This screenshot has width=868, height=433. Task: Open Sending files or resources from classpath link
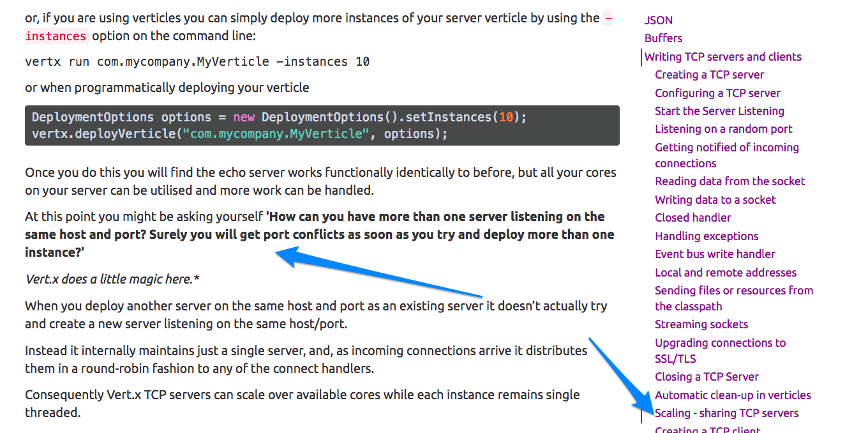734,298
